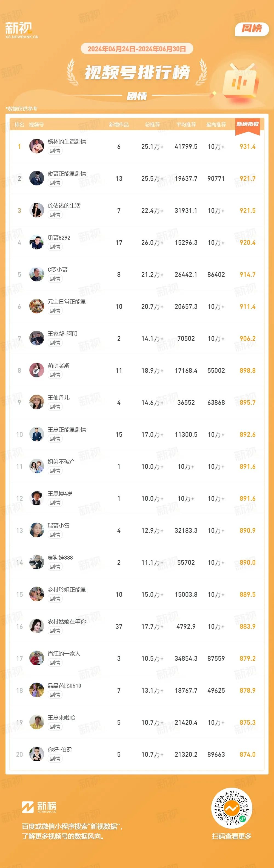Viewport: 274px width, 868px height.
Task: Open 杨林的生活剧情 avatar thumbnail
Action: 36,146
